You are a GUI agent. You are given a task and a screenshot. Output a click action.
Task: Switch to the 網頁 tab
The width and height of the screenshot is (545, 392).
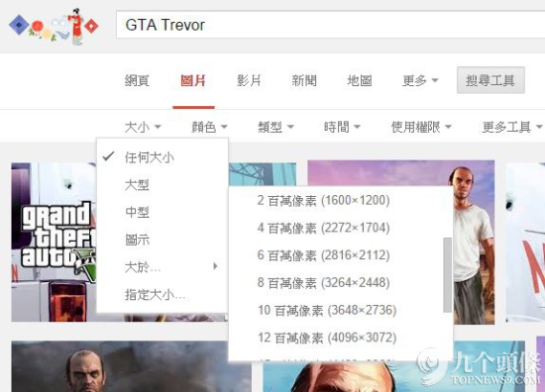pos(137,80)
